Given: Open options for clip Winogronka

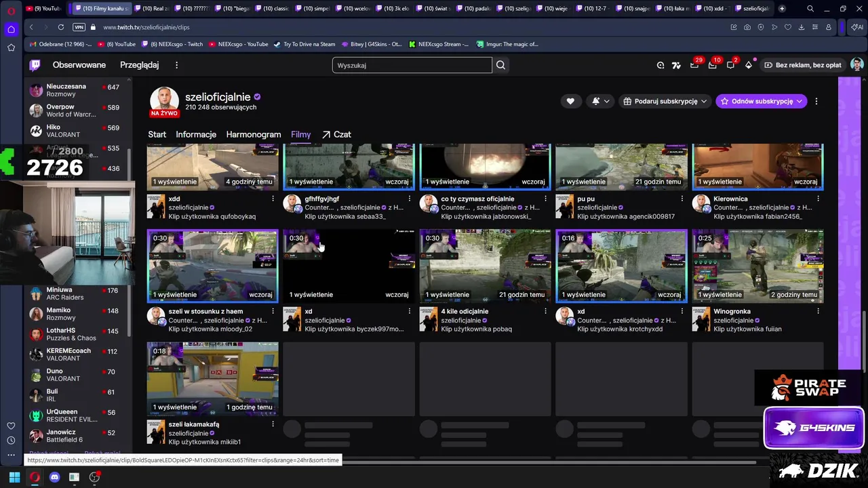Looking at the screenshot, I should (818, 311).
